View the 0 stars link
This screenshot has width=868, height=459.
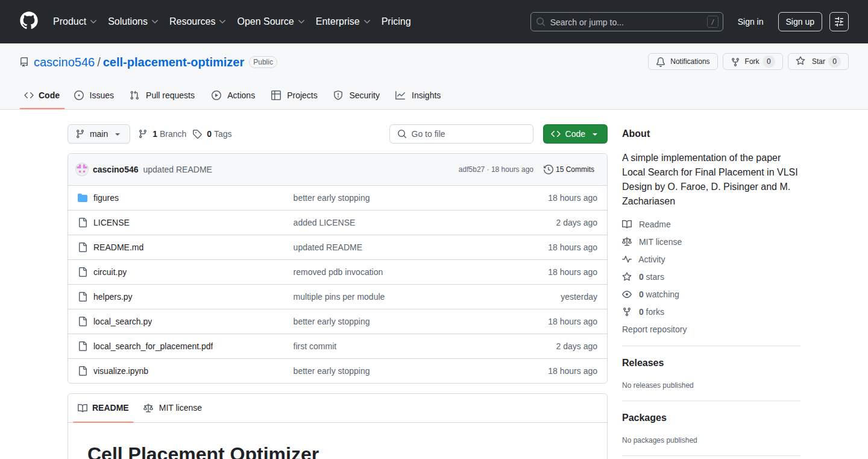pyautogui.click(x=643, y=277)
